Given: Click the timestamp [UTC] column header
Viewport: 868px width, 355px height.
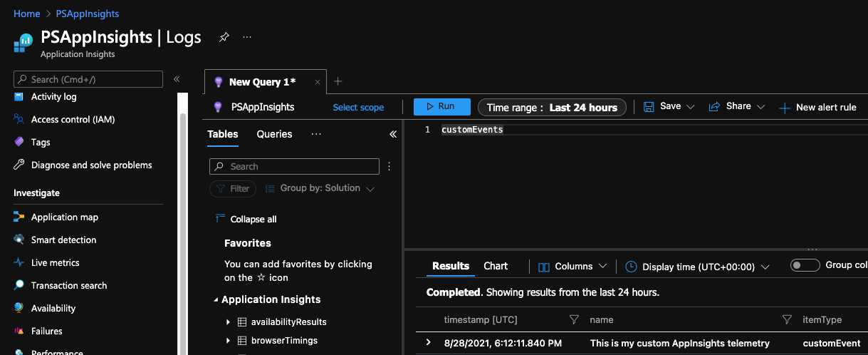Looking at the screenshot, I should pos(481,320).
